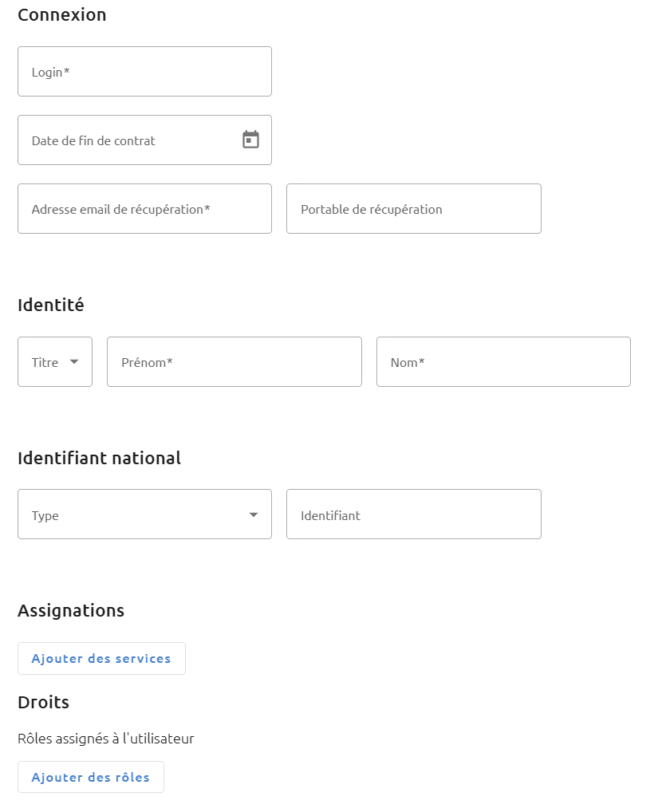The height and width of the screenshot is (812, 662).
Task: Click the Identifiant national heading
Action: 100,458
